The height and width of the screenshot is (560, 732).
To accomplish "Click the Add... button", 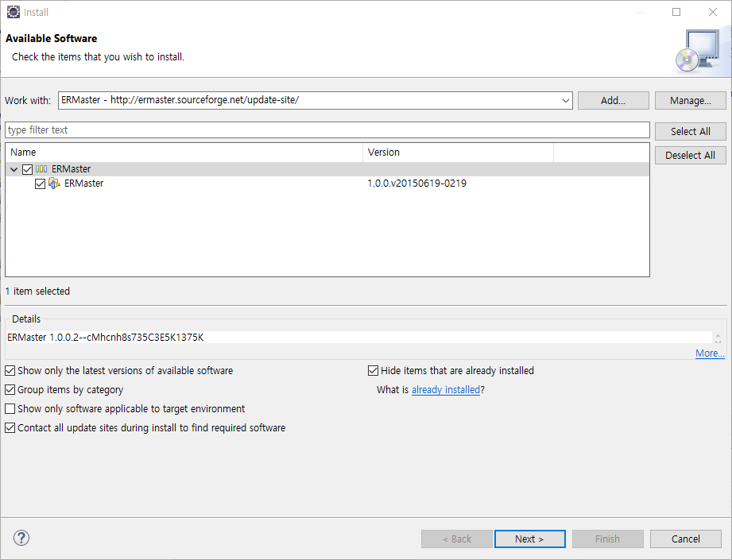I will point(613,100).
